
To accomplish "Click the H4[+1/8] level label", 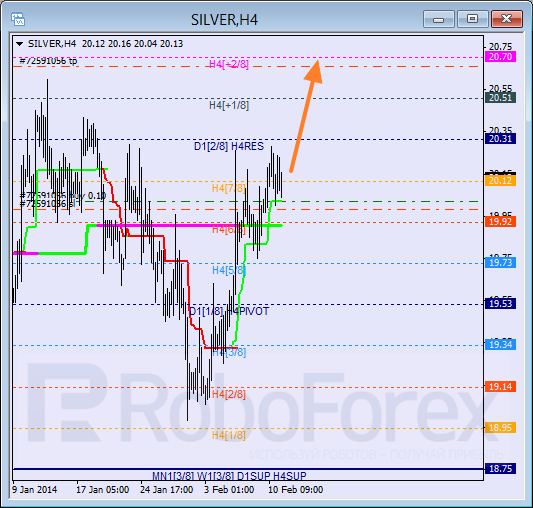I will click(229, 105).
